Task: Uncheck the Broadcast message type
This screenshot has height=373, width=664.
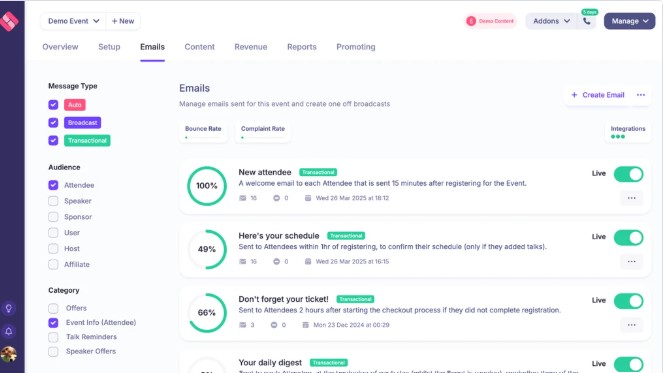Action: (53, 122)
